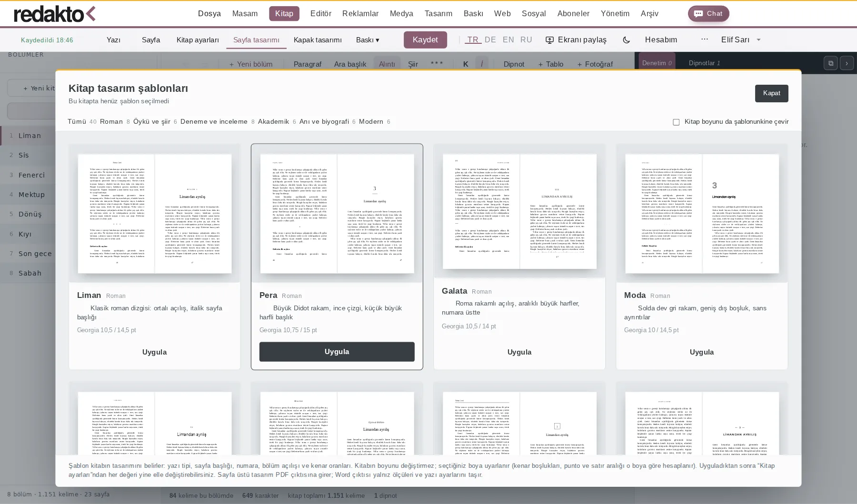Switch language to EN
Image resolution: width=857 pixels, height=504 pixels.
point(508,40)
